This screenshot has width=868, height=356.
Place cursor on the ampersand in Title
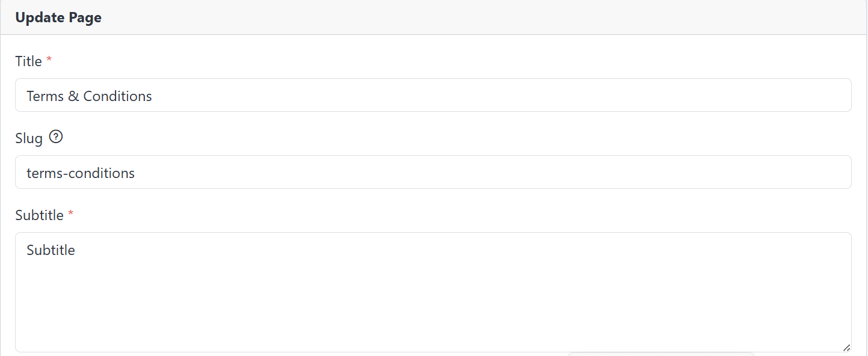pos(73,96)
